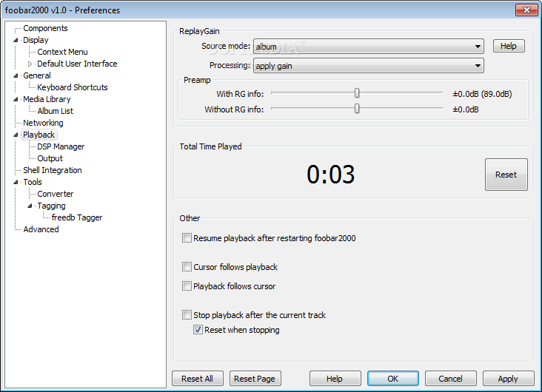Open the Album List page
The image size is (542, 392).
55,111
